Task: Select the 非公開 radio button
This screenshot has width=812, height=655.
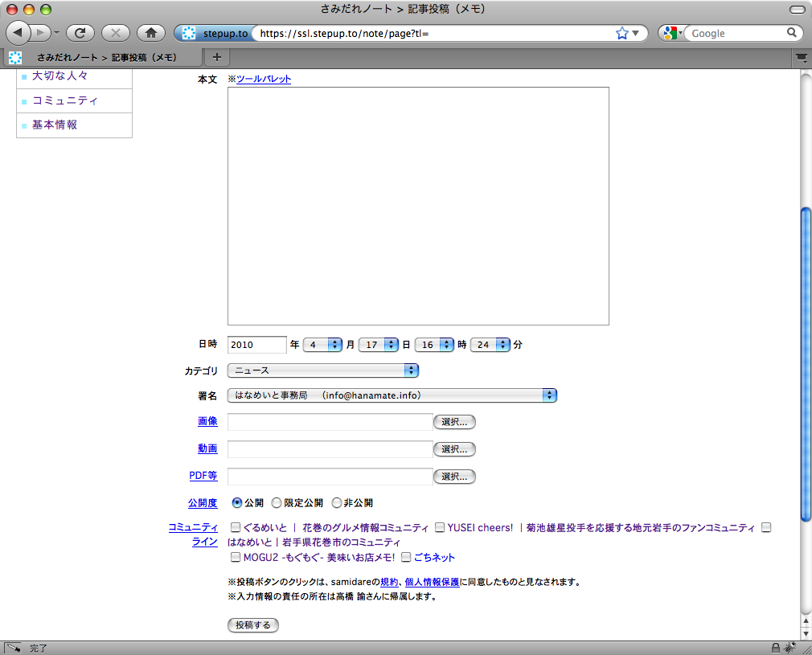Action: point(337,503)
